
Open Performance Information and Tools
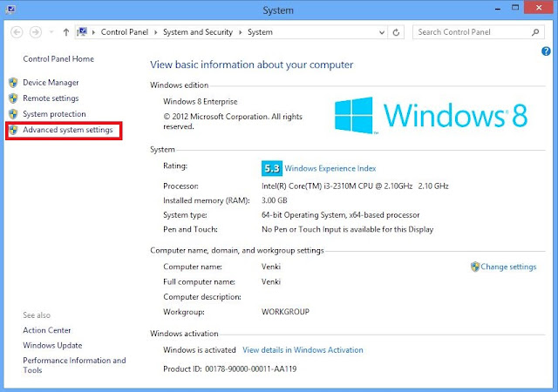(74, 365)
